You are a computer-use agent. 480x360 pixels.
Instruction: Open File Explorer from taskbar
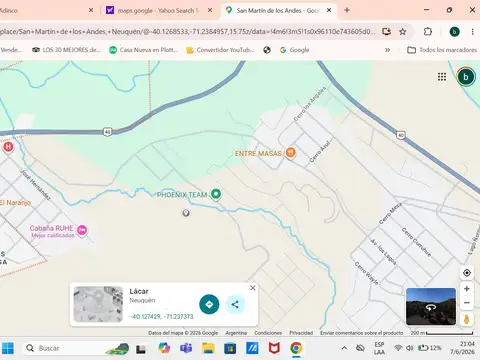(208, 348)
